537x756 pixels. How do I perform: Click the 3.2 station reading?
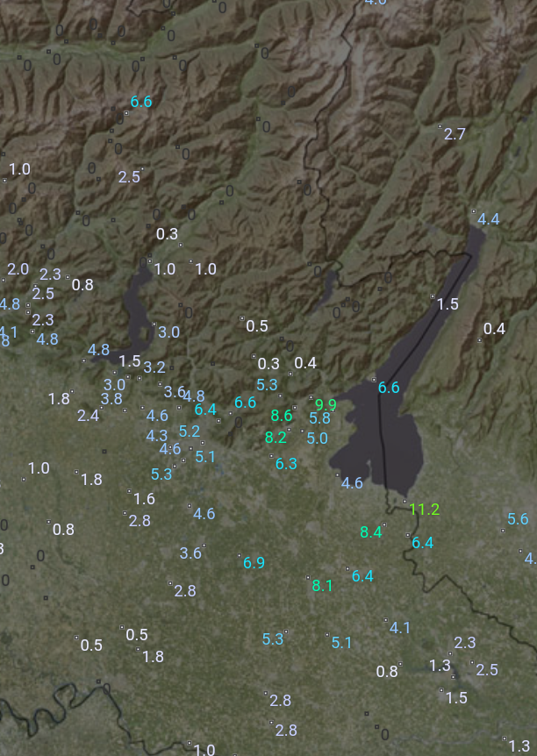pos(154,367)
